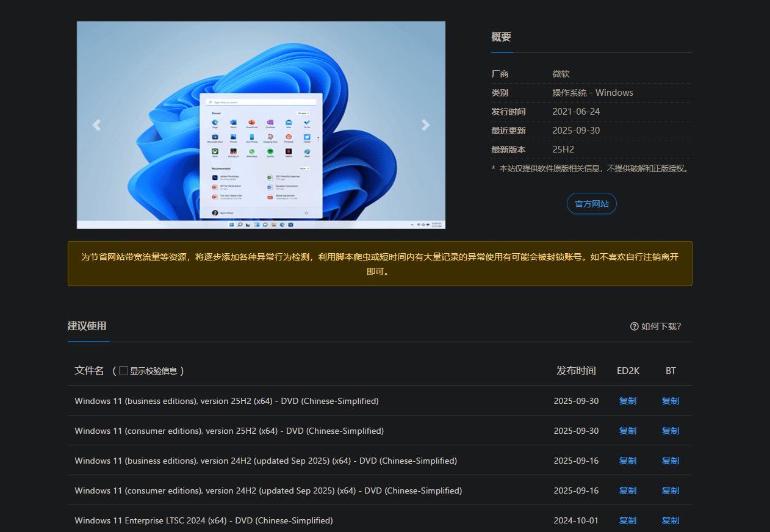The image size is (770, 532).
Task: Copy BT link for 25H2 consumer editions
Action: (x=671, y=431)
